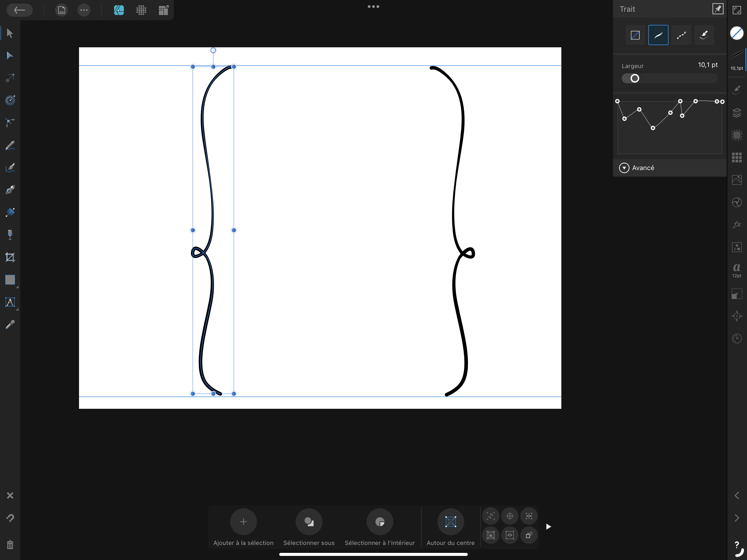The height and width of the screenshot is (560, 747).
Task: Select the Fill tool
Action: coord(10,212)
